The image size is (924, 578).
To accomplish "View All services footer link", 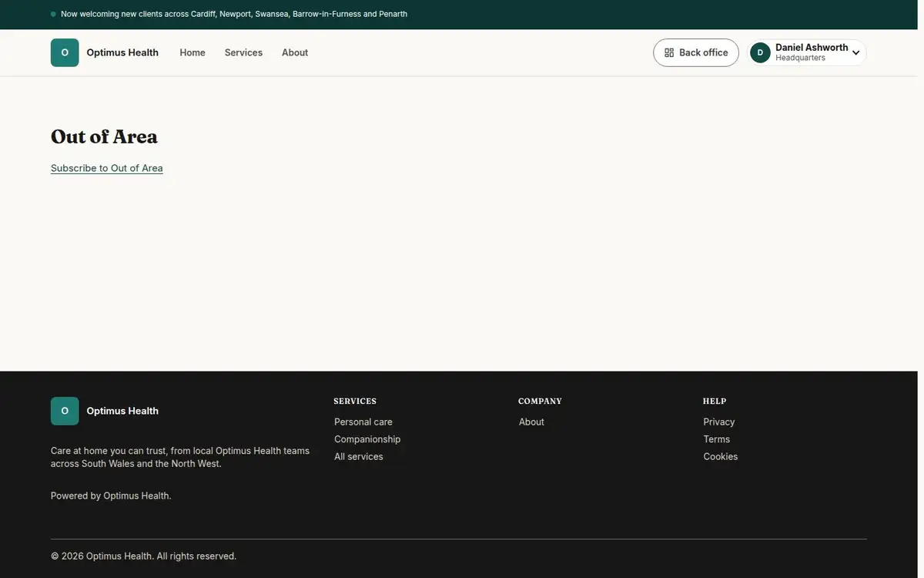I will tap(359, 456).
